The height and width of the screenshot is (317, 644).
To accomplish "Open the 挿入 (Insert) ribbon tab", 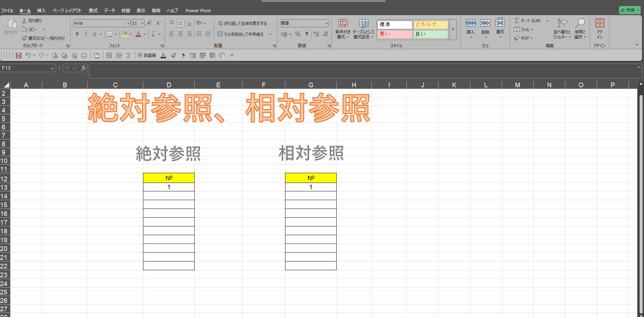I will click(x=41, y=10).
